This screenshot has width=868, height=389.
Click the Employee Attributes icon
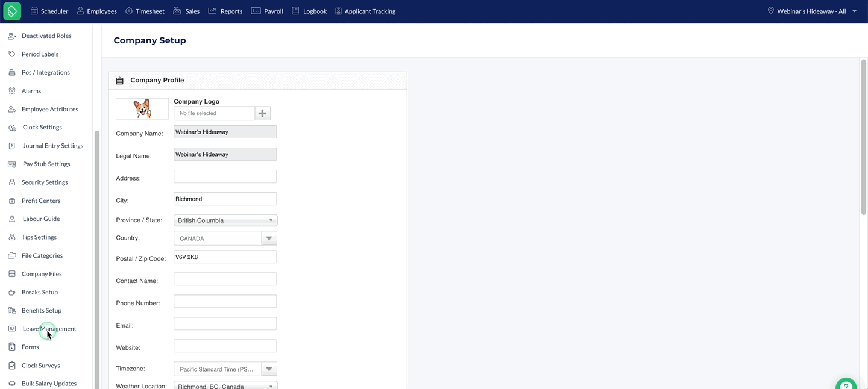coord(12,109)
